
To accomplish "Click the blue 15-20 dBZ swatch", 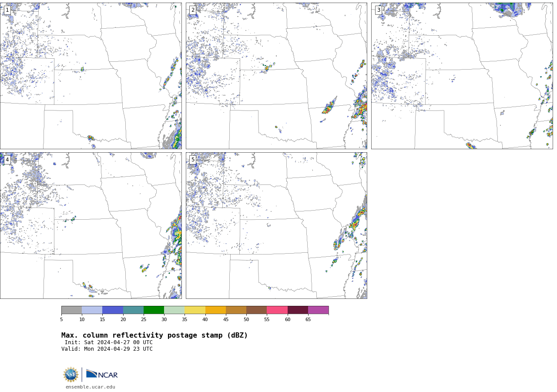I will tap(113, 310).
